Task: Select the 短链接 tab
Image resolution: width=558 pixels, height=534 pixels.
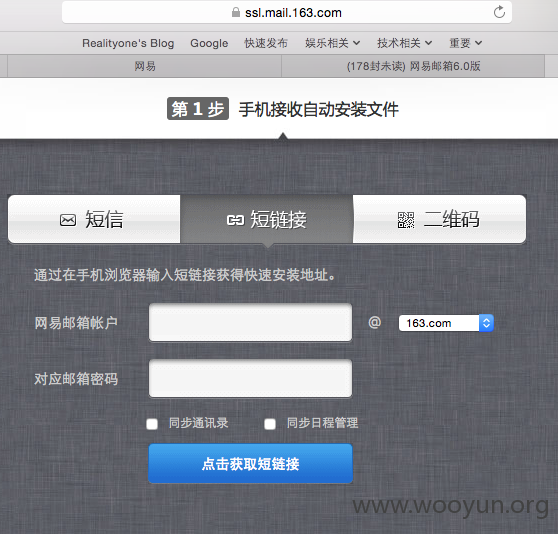Action: [267, 219]
